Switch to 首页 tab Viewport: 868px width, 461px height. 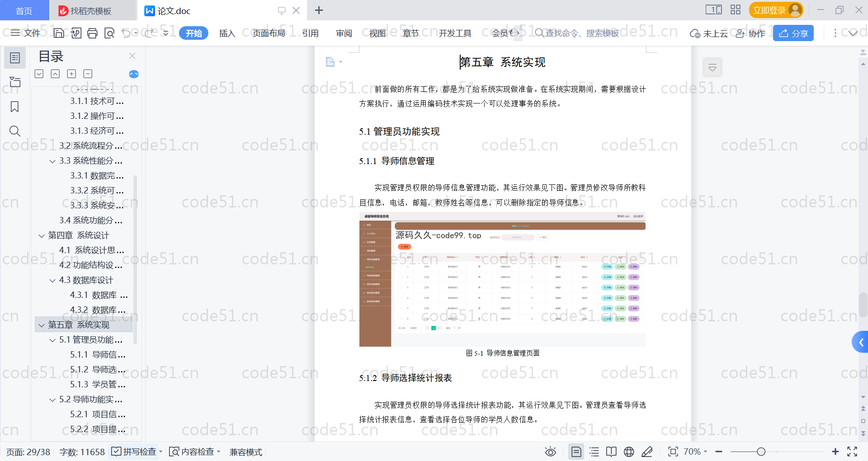pos(24,10)
